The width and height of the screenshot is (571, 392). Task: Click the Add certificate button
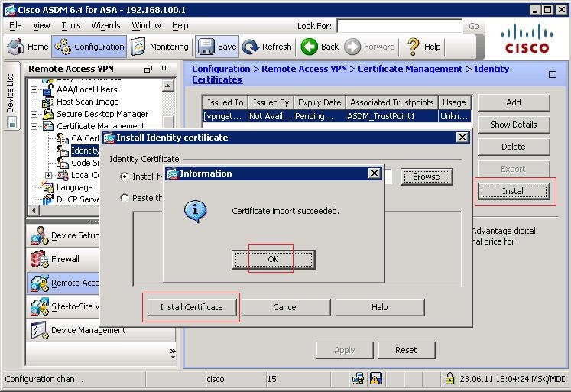coord(514,102)
